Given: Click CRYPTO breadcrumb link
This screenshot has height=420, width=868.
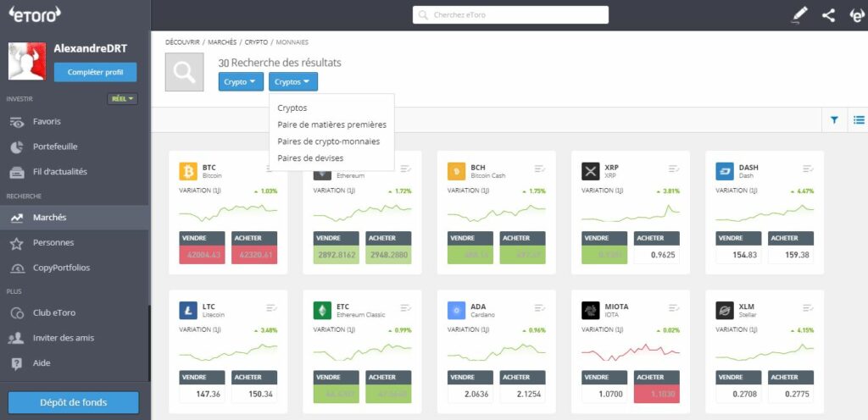Looking at the screenshot, I should click(x=256, y=42).
